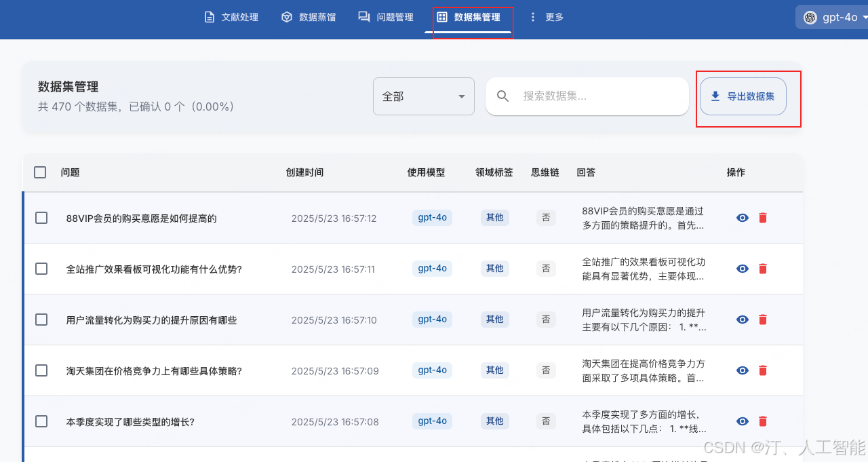Click timestamp 2025/5/23 16:57:12
This screenshot has width=868, height=462.
tap(334, 218)
